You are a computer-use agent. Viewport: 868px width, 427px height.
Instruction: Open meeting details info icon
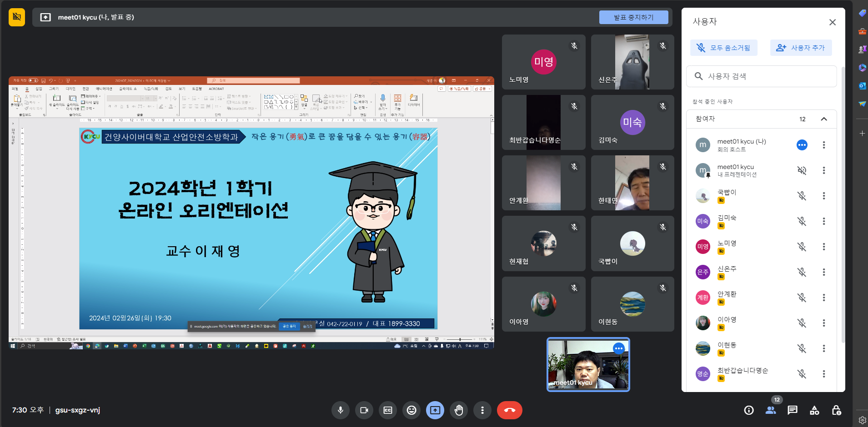coord(748,410)
